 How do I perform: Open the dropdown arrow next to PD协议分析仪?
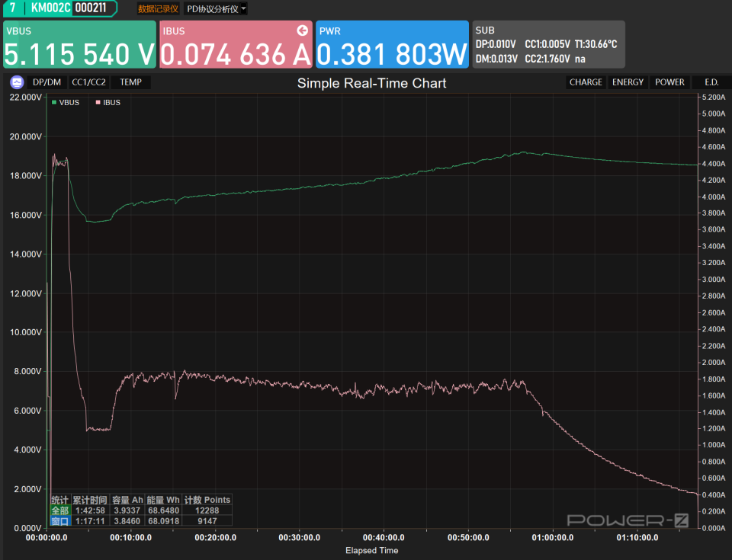[244, 8]
